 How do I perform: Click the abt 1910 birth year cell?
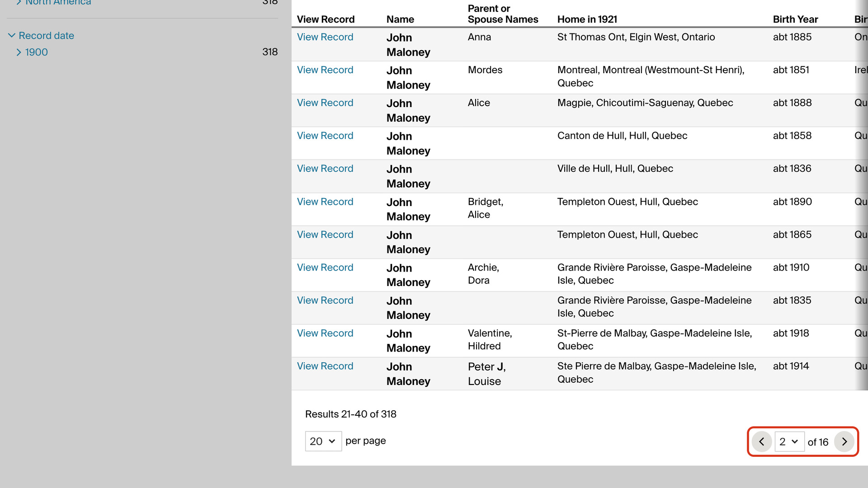791,267
